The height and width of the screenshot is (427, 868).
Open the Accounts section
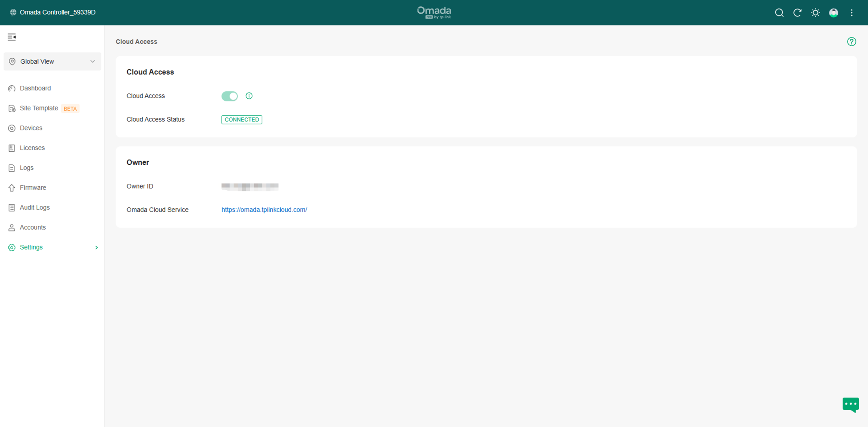click(x=33, y=227)
